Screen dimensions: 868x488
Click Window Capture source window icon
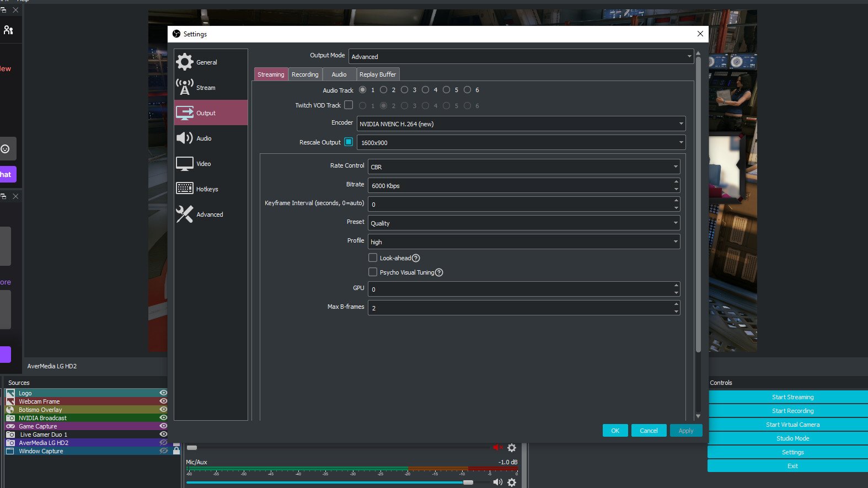click(10, 451)
